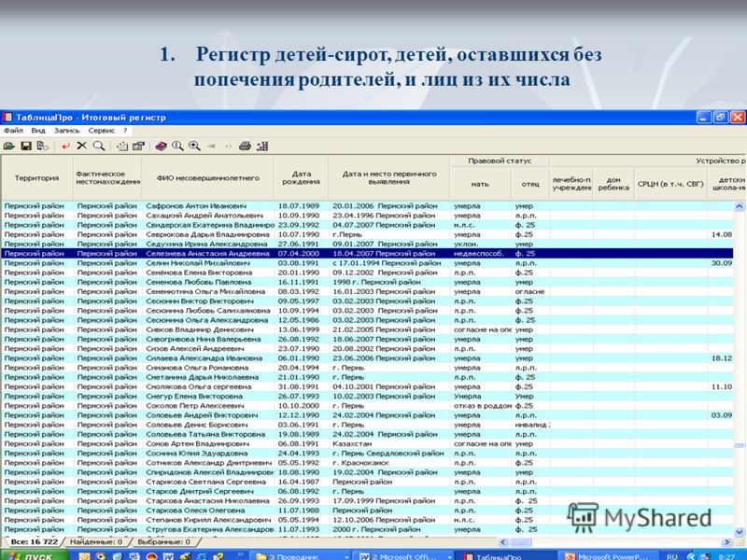
Task: Click birth date 10.10.2000
Action: (x=301, y=406)
